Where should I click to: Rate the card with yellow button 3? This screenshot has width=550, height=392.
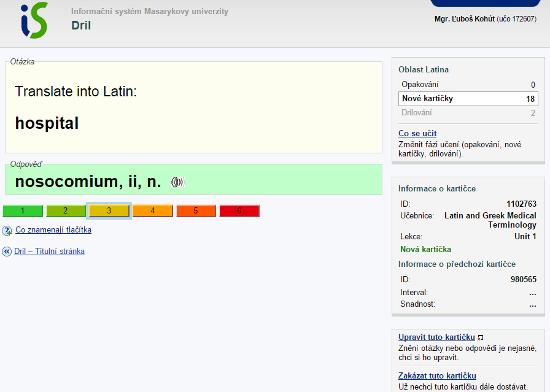coord(109,211)
